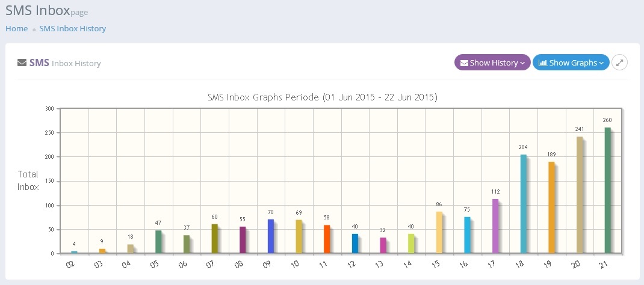This screenshot has width=644, height=285.
Task: Click the envelope icon beside SMS title
Action: [22, 63]
